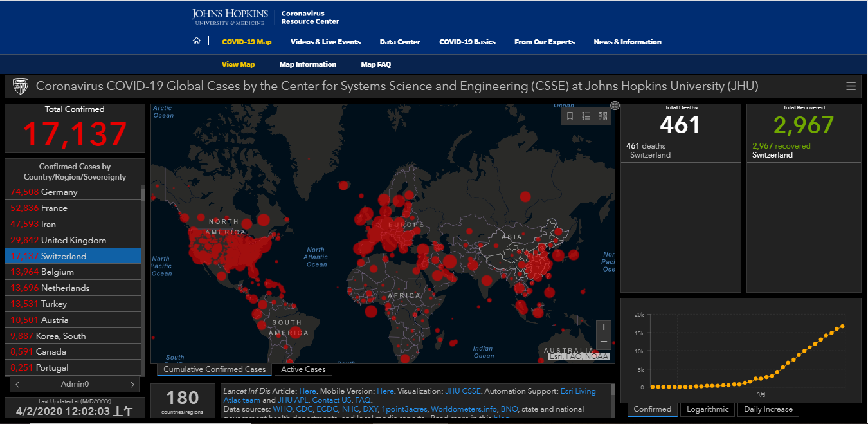Click Esri, FAO, NOAA map attribution

pyautogui.click(x=579, y=356)
